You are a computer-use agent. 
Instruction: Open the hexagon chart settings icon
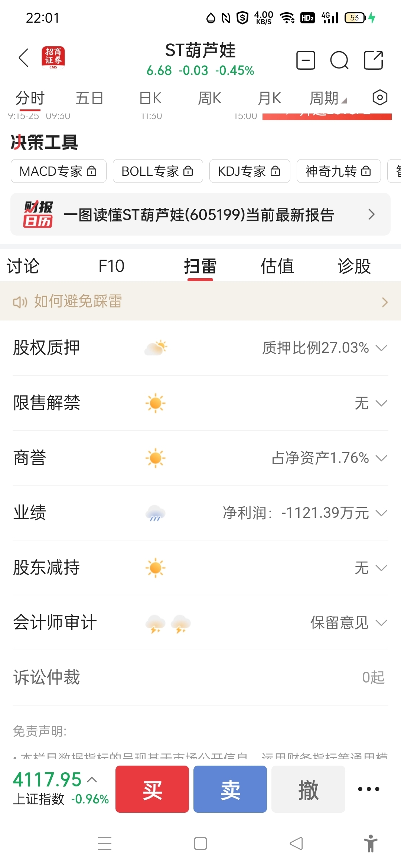tap(380, 98)
